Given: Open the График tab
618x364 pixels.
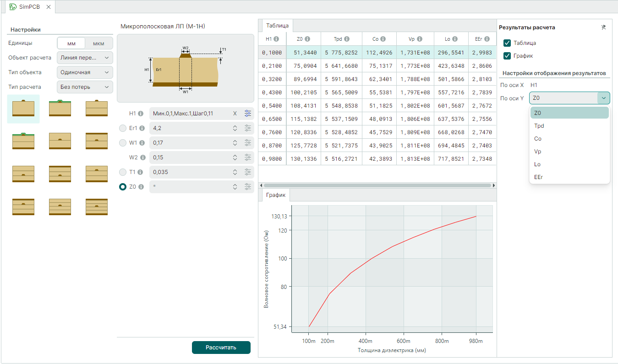Looking at the screenshot, I should point(276,195).
